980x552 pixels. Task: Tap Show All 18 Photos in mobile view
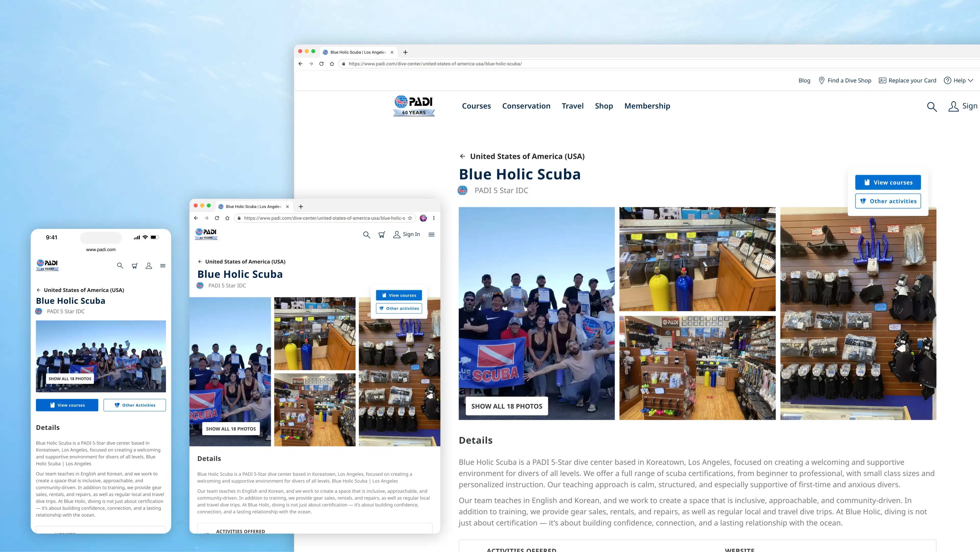[x=70, y=378]
